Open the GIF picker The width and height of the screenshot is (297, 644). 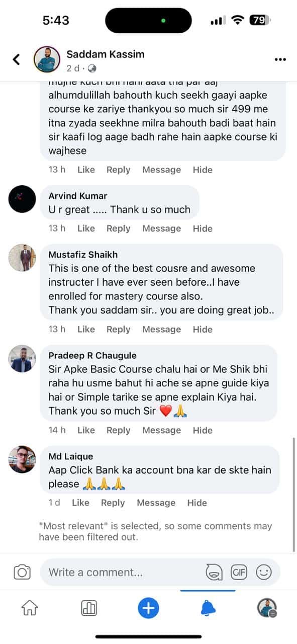pos(239,572)
